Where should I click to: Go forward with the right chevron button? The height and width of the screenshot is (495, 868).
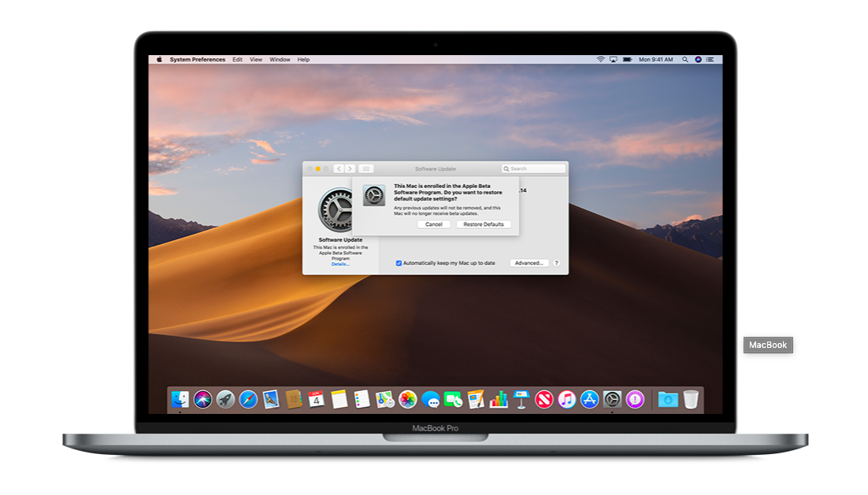point(349,168)
